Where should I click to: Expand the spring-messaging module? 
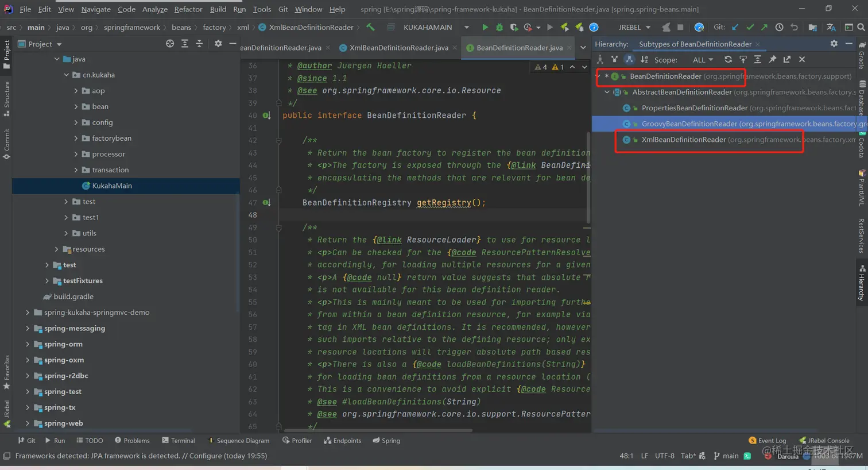coord(28,328)
